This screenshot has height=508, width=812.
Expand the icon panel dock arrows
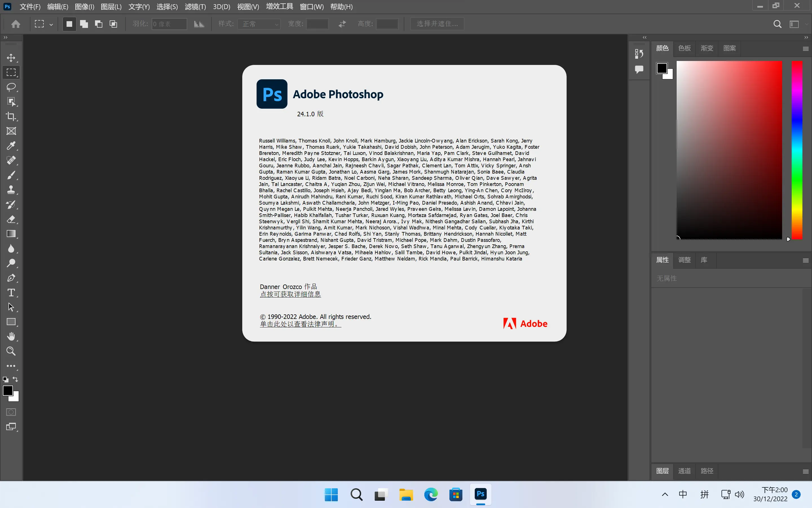(645, 37)
